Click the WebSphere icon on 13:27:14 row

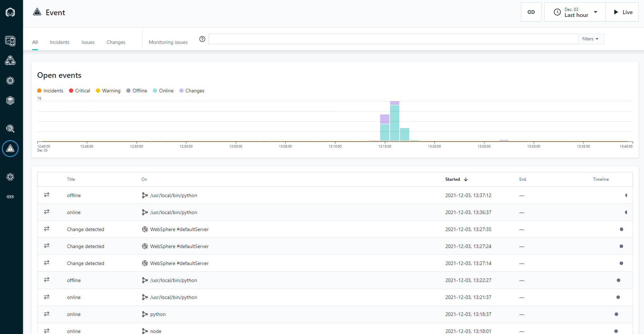point(145,263)
